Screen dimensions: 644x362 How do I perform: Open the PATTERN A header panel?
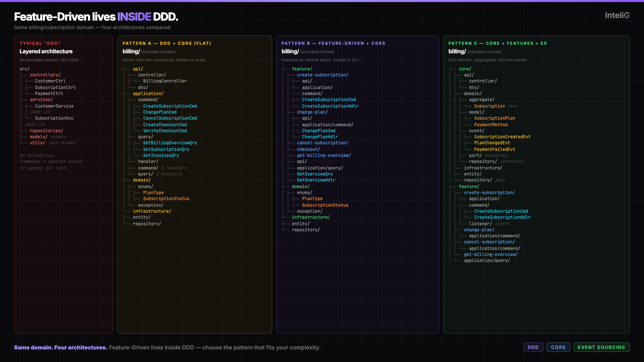(x=167, y=43)
